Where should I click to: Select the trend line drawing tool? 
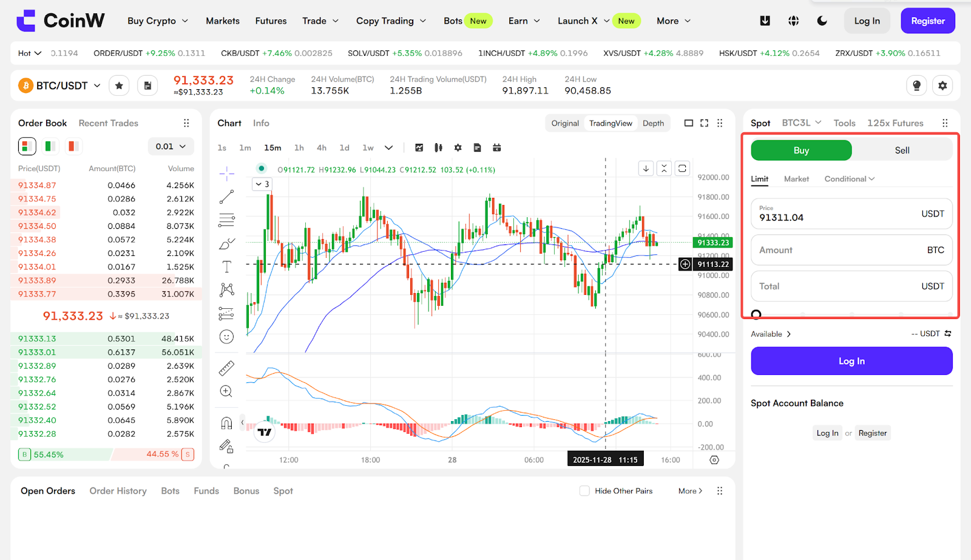(226, 197)
